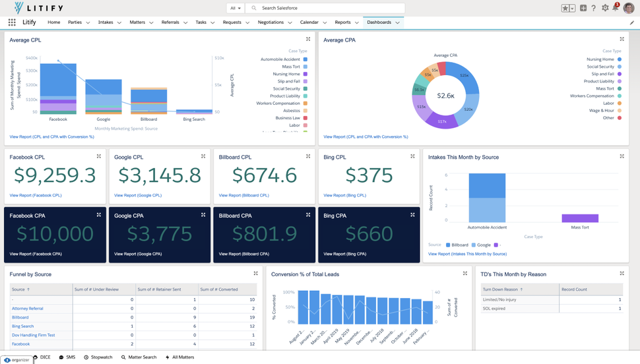640x364 pixels.
Task: Expand the Funnel by Source widget
Action: [256, 274]
